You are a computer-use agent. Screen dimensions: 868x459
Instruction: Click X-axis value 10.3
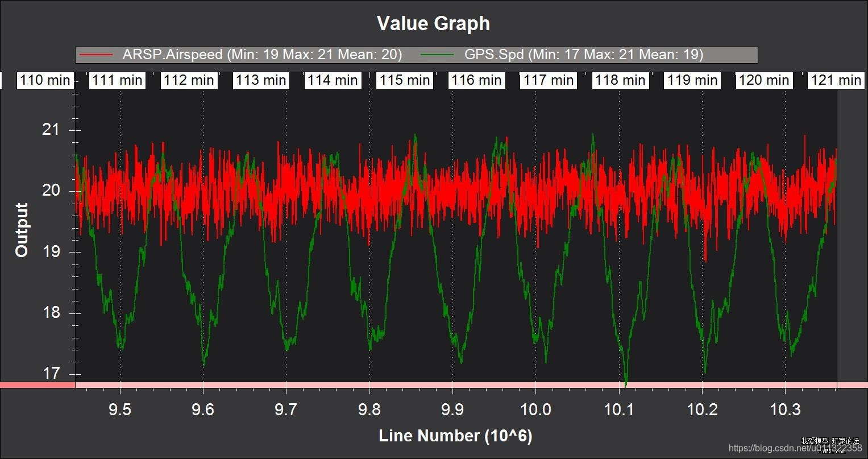(785, 409)
